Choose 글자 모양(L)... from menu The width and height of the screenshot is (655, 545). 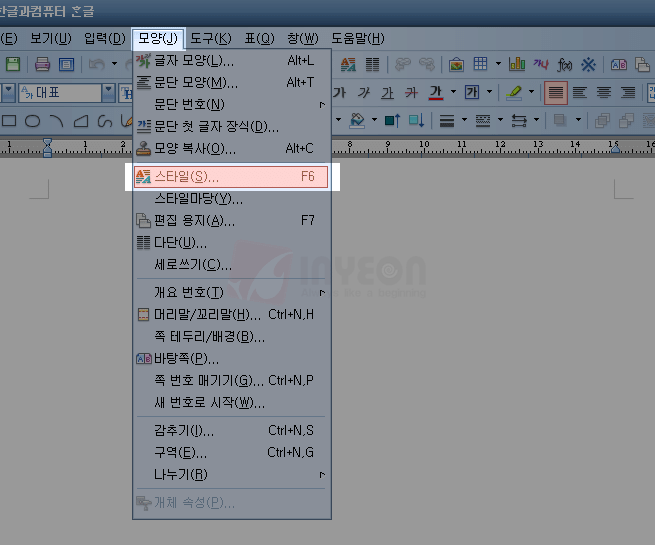tap(231, 61)
